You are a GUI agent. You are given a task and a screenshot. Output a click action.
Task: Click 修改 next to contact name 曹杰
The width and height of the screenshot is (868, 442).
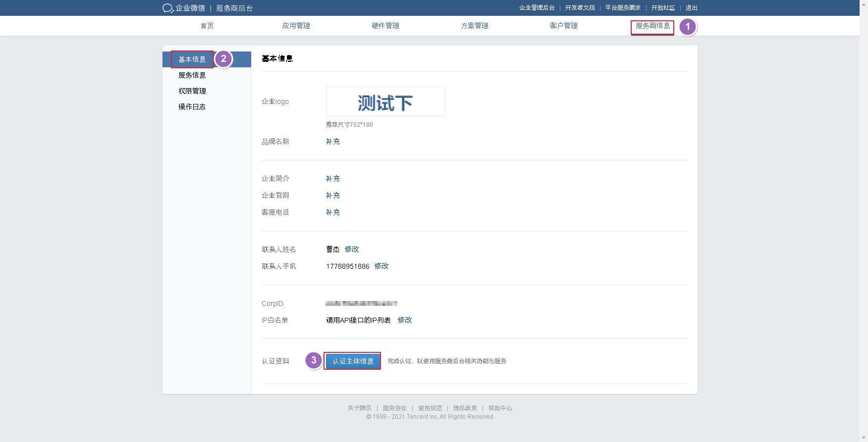(352, 249)
